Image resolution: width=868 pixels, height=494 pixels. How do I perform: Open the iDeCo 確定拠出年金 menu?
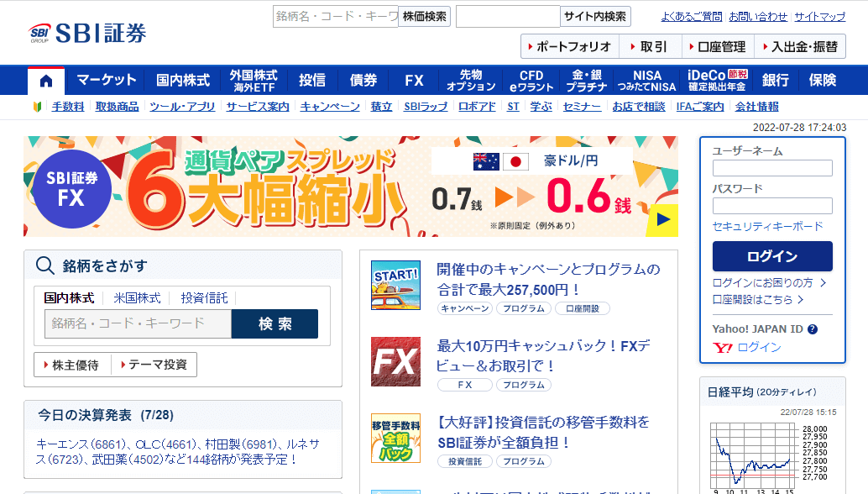pos(717,81)
